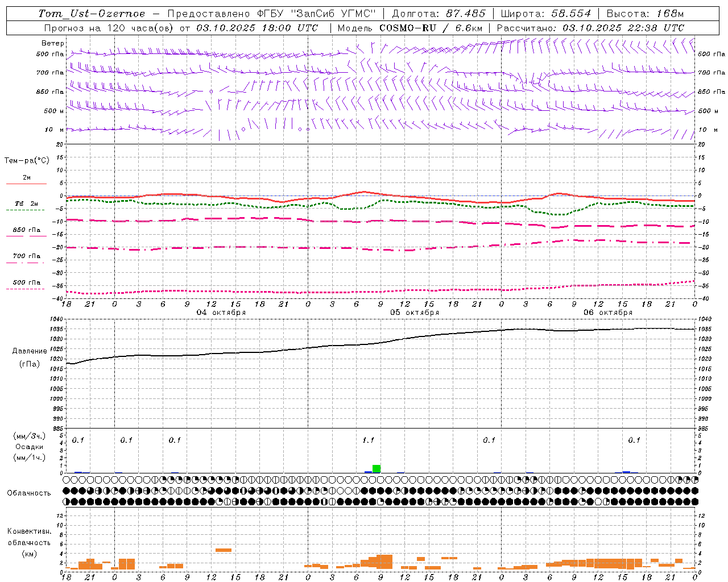
Task: Click the 'Высота: 168м' header text
Action: tap(645, 14)
